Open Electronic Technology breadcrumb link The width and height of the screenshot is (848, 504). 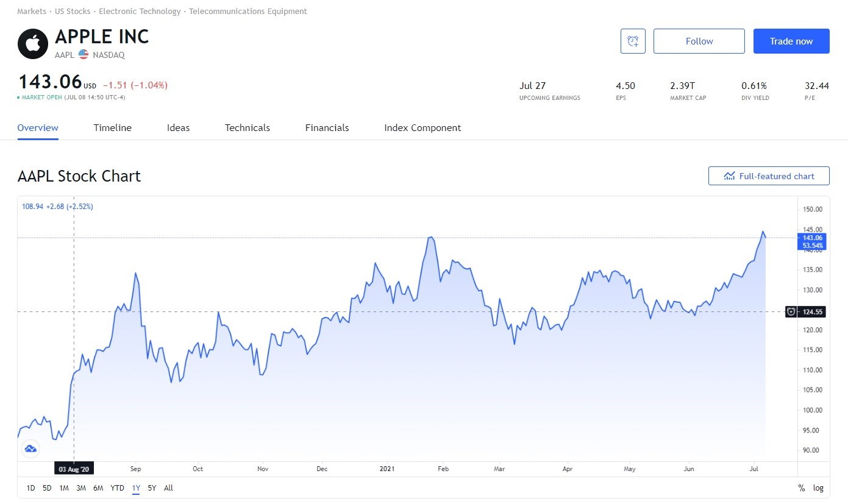click(x=140, y=12)
